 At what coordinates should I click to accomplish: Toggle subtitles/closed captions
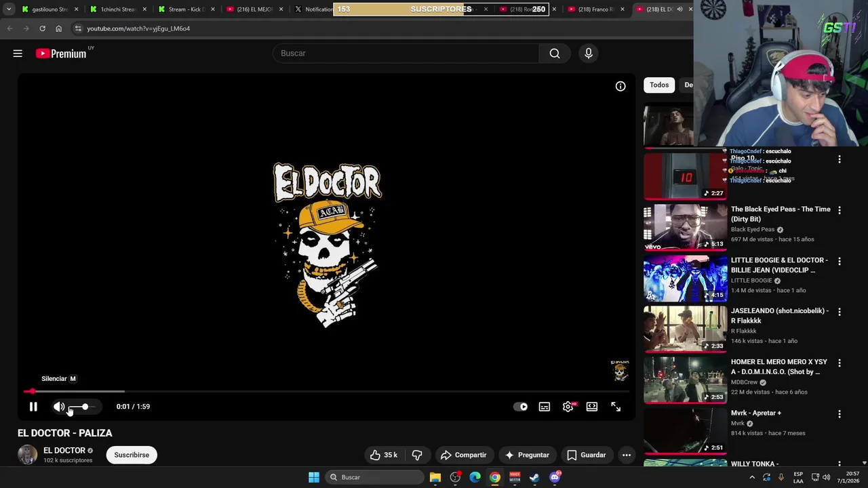point(545,407)
